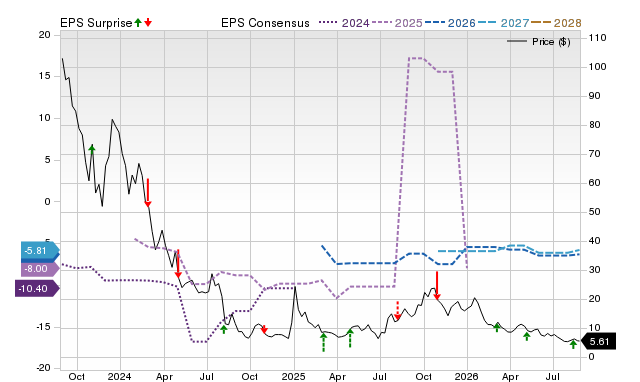
Task: Toggle the 2026 consensus series in legend
Action: click(450, 23)
